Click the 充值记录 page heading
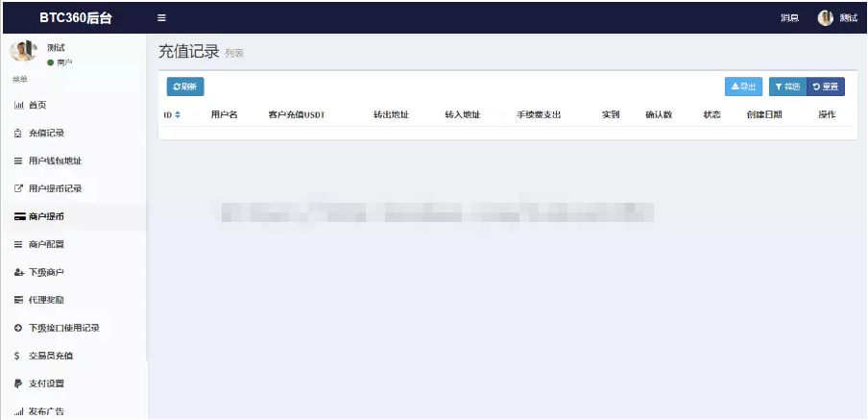868x420 pixels. [189, 52]
